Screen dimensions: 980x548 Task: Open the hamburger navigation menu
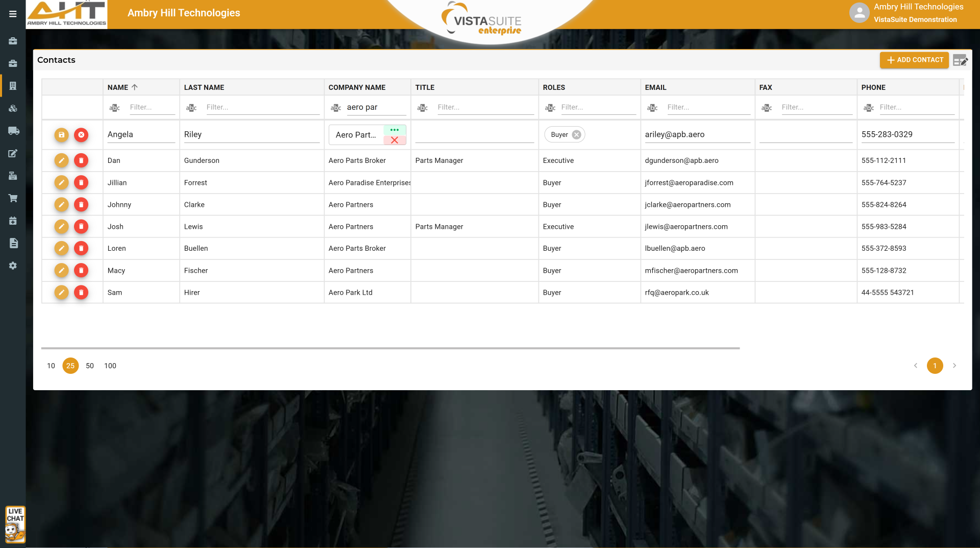(13, 14)
